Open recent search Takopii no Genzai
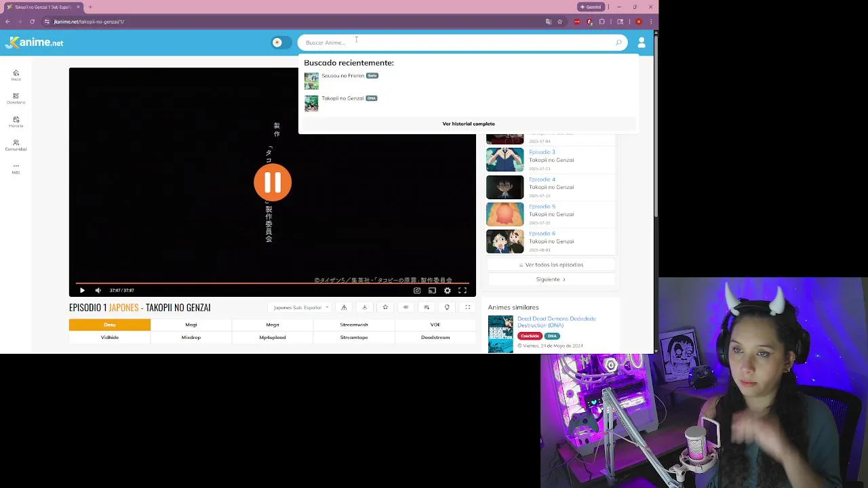Viewport: 868px width, 488px height. (x=342, y=98)
